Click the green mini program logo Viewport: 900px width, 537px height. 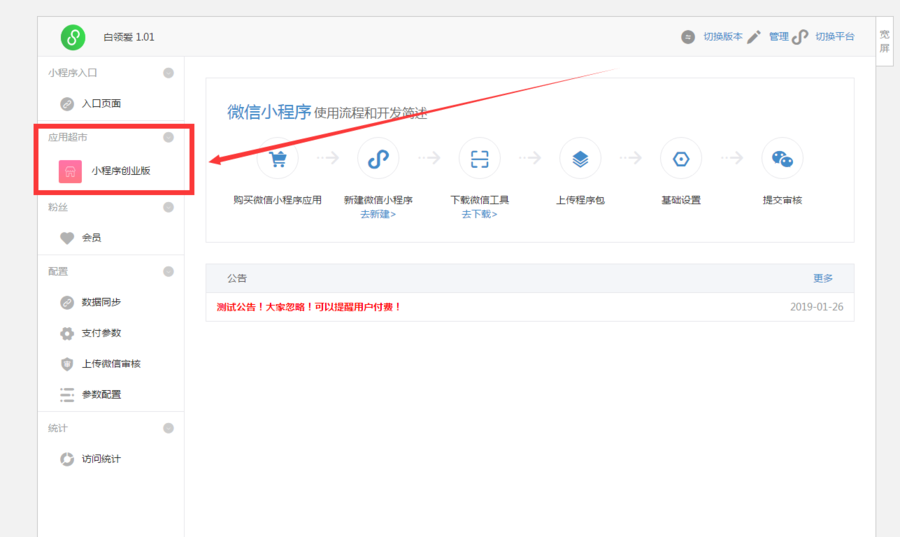coord(73,37)
